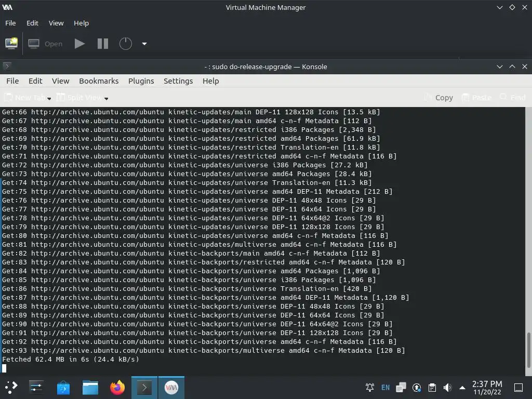Viewport: 532px width, 399px height.
Task: Click the Find button in Konsole
Action: pos(513,98)
